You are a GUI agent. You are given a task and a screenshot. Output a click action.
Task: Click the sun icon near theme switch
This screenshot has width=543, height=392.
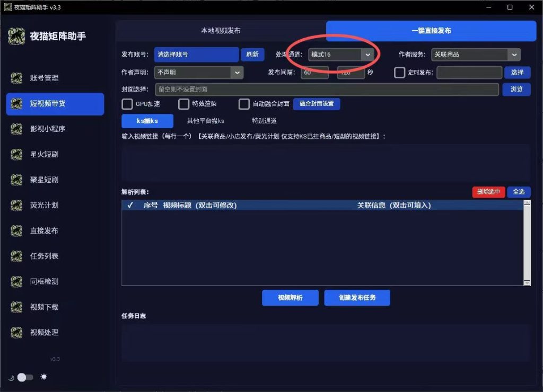[43, 377]
